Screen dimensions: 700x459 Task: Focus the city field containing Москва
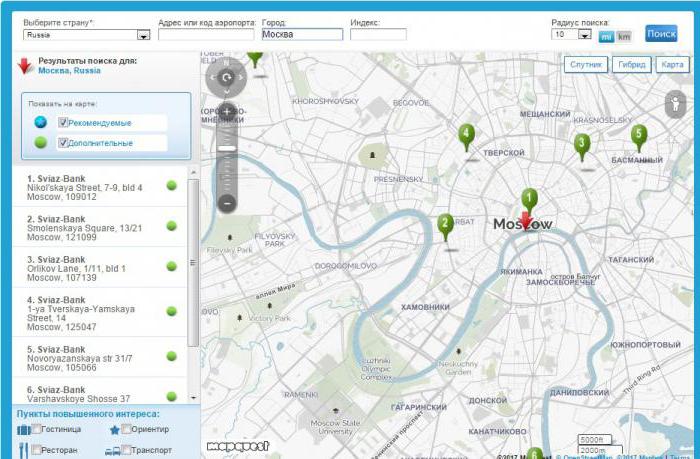click(302, 34)
